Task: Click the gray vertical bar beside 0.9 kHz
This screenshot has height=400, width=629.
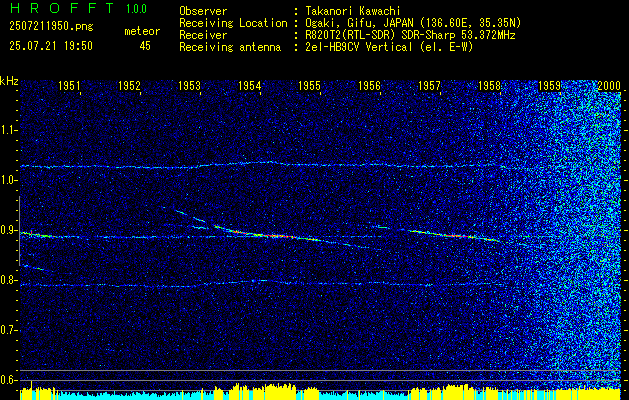Action: [19, 231]
